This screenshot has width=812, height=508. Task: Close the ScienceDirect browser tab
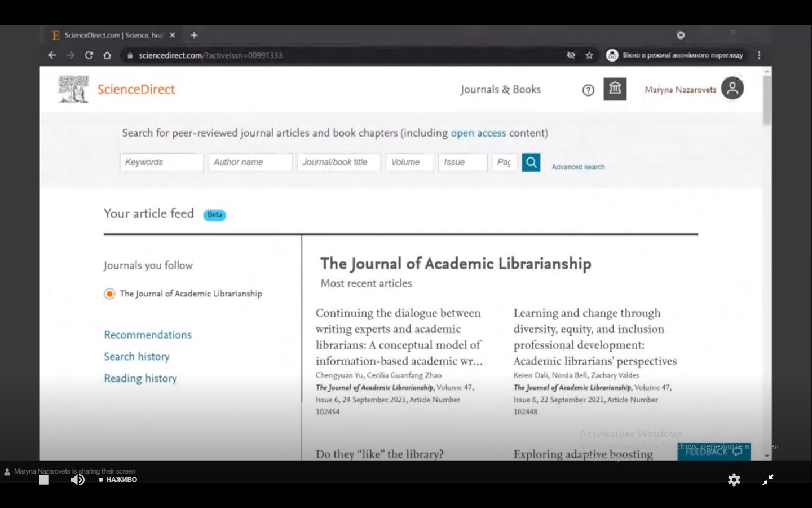click(173, 35)
